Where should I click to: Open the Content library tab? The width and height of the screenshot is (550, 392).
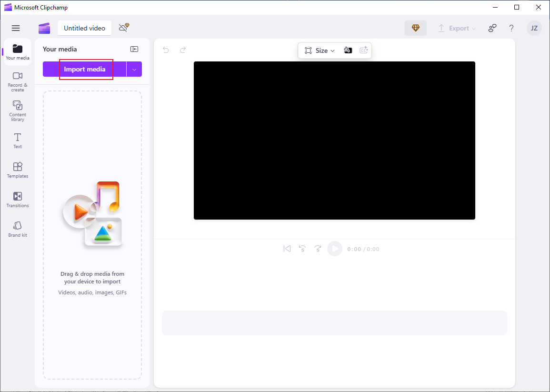pos(18,111)
